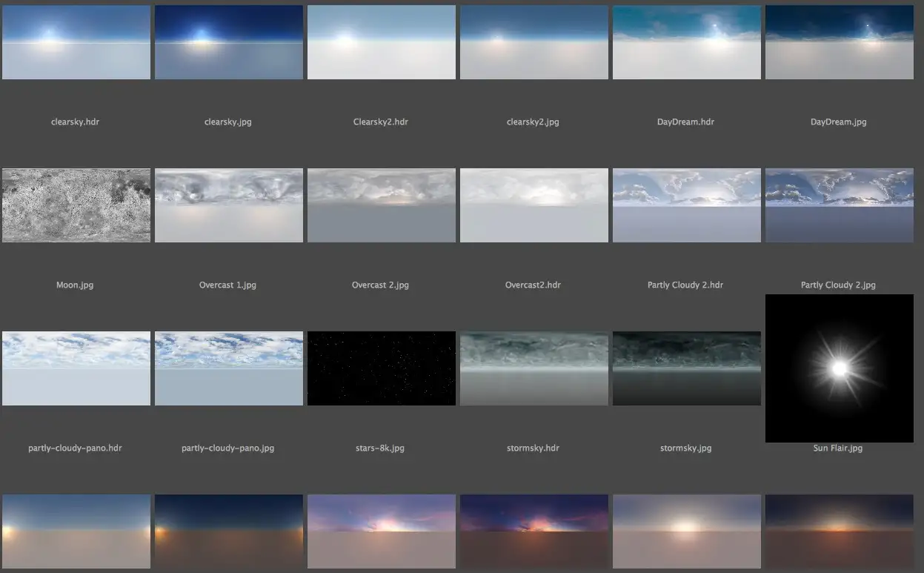Pick the Overcast 1.jpg thumbnail

click(x=229, y=205)
